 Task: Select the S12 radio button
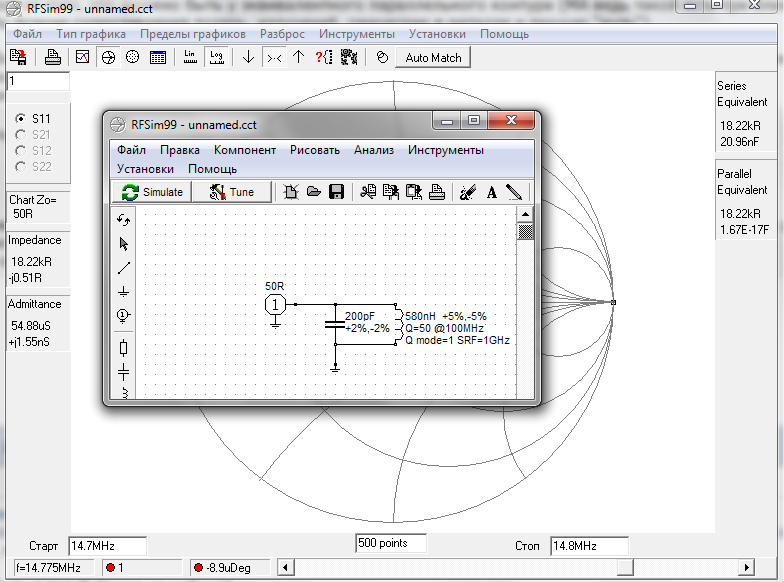tap(20, 150)
